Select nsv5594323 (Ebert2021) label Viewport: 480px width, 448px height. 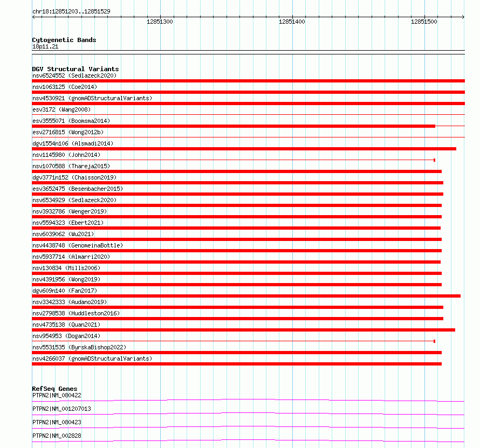68,223
